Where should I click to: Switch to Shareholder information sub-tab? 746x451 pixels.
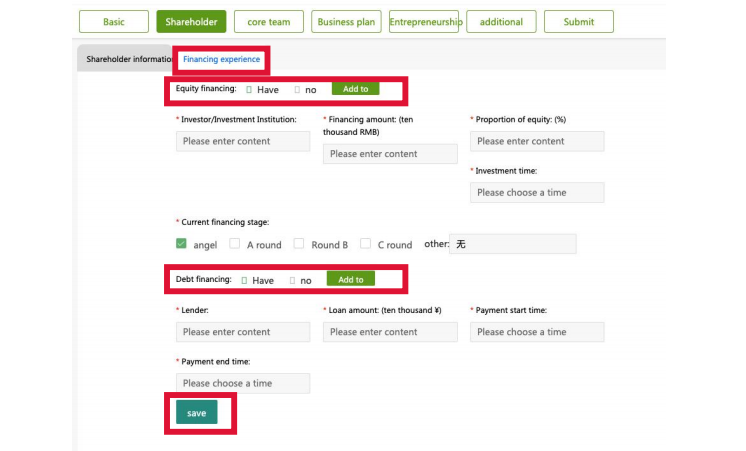[127, 59]
